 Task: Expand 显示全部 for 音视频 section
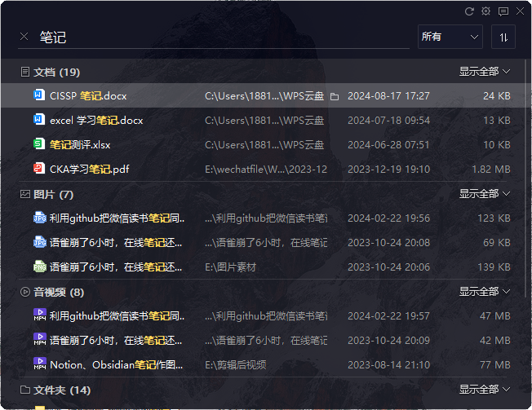pyautogui.click(x=484, y=292)
